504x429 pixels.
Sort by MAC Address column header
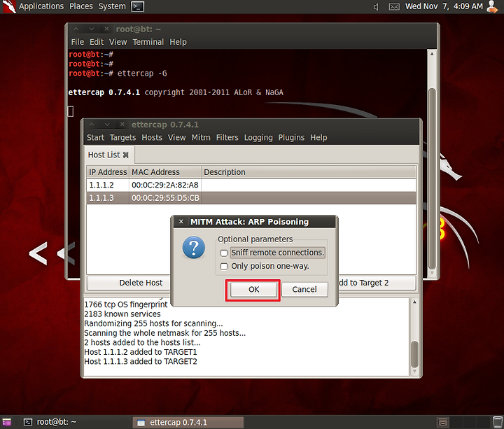165,172
